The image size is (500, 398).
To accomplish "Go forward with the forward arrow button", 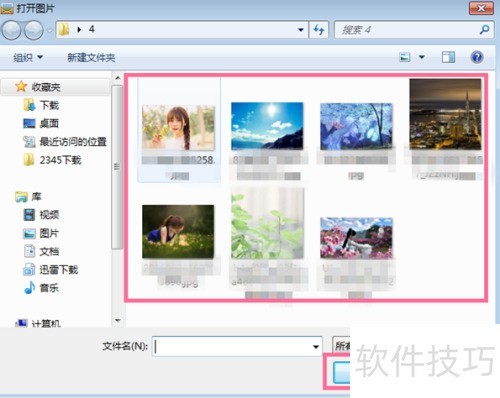I will click(34, 30).
